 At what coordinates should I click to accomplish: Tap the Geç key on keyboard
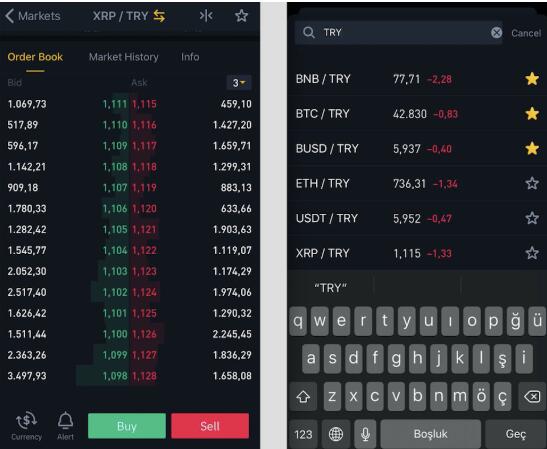[x=515, y=434]
